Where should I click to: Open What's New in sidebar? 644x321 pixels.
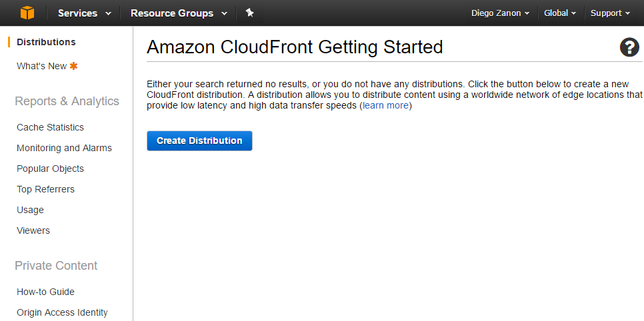(41, 66)
